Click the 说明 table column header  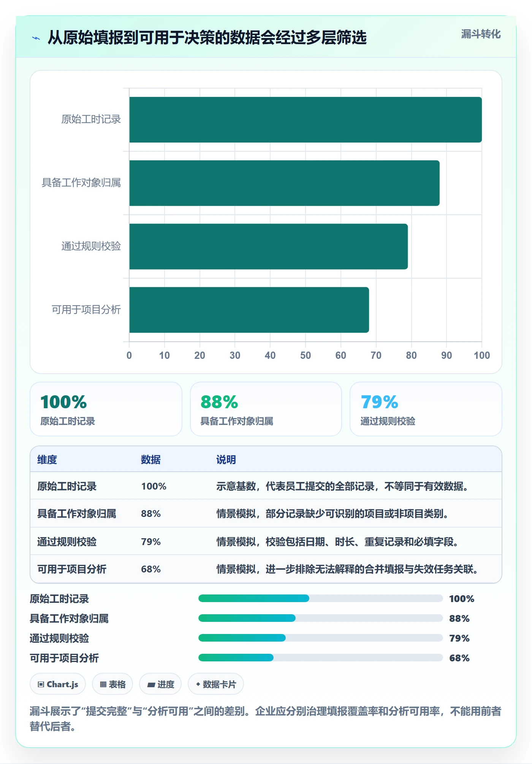tap(226, 460)
